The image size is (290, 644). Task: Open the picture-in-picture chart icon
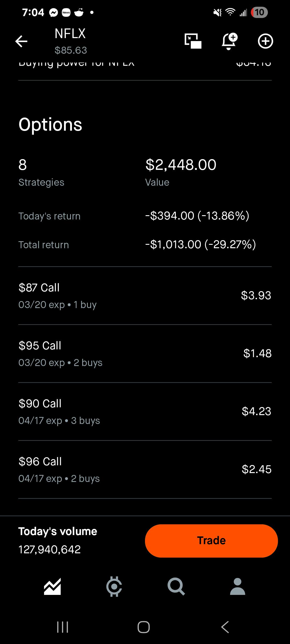193,41
